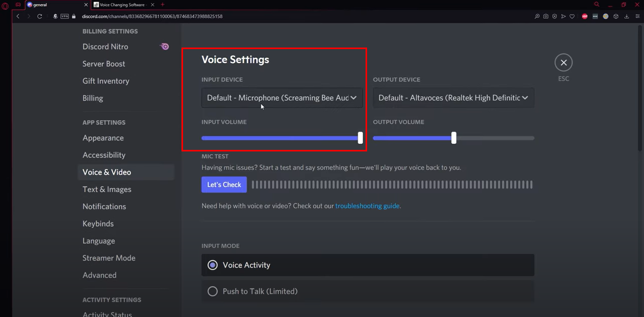644x317 pixels.
Task: Open the Opera GX menu logo
Action: click(x=5, y=4)
